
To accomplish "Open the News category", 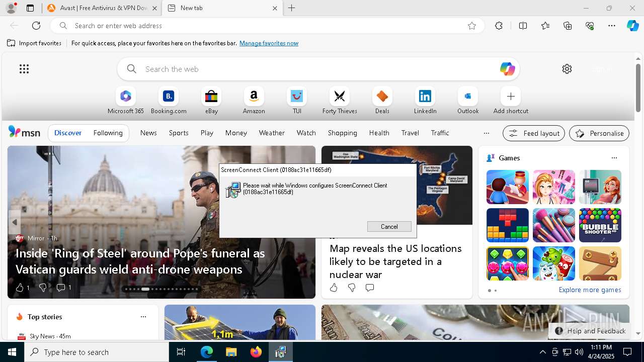I will pyautogui.click(x=148, y=133).
